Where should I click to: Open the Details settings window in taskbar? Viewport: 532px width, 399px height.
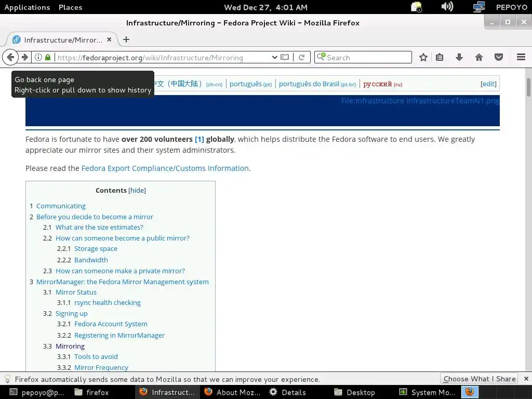pyautogui.click(x=288, y=392)
